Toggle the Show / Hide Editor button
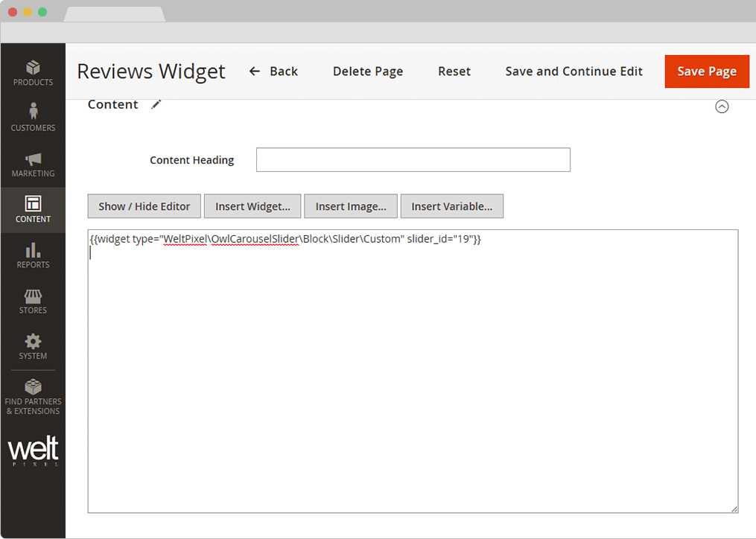Viewport: 756px width, 539px height. [x=144, y=206]
